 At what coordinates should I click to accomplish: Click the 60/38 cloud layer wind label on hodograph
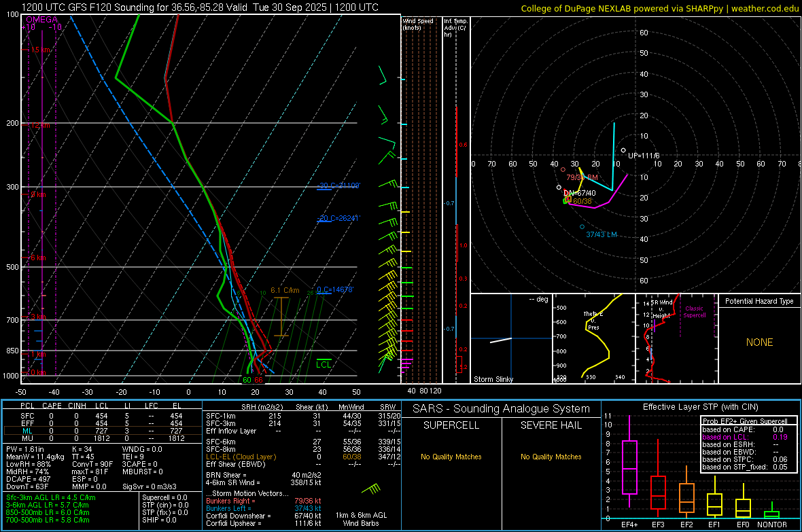coord(582,201)
